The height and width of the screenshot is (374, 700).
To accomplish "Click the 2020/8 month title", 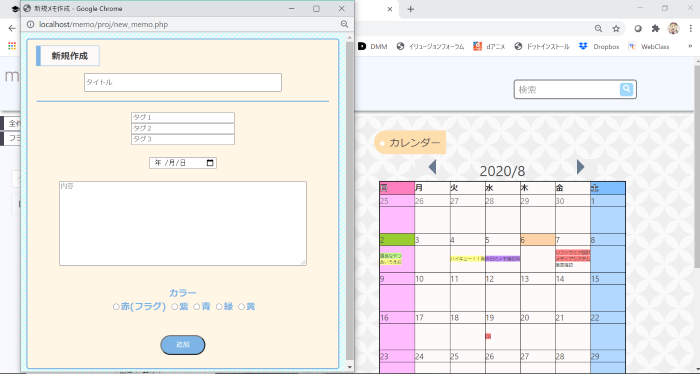I will click(x=502, y=171).
